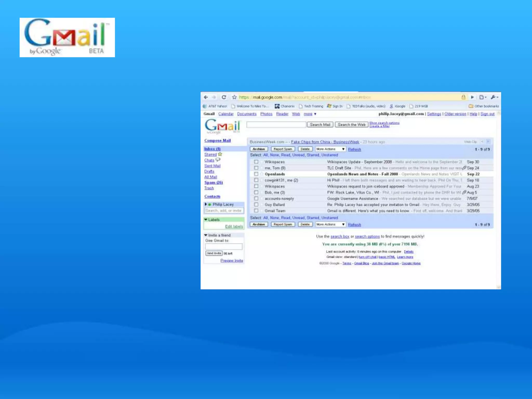The height and width of the screenshot is (399, 532).
Task: Collapse the Labels section triangle
Action: tap(206, 220)
